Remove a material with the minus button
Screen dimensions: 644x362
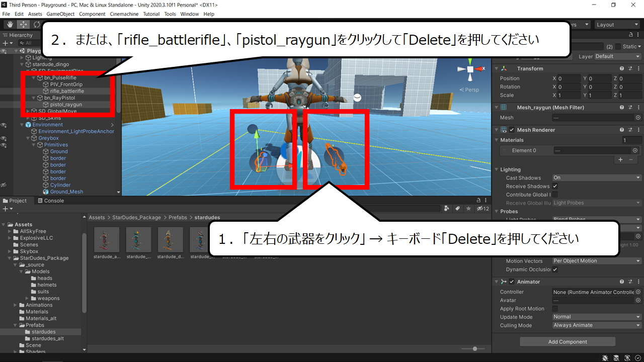click(x=631, y=159)
